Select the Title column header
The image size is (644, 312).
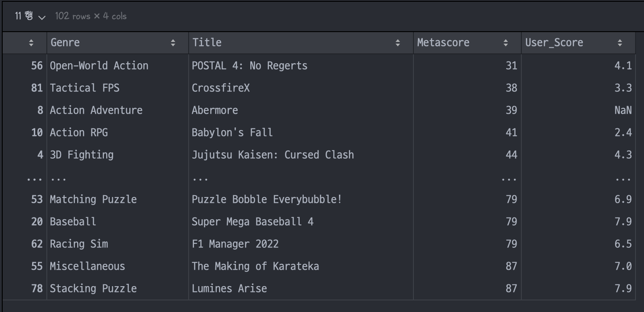(x=301, y=43)
